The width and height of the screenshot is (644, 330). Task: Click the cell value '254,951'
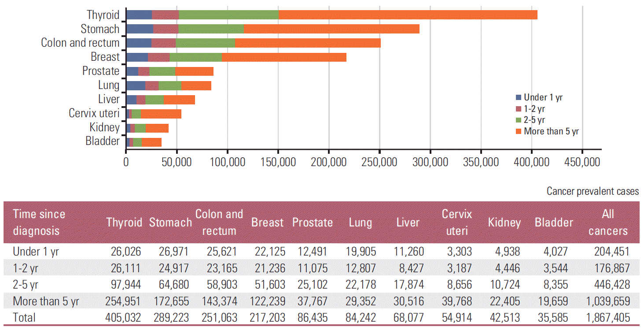(x=123, y=301)
